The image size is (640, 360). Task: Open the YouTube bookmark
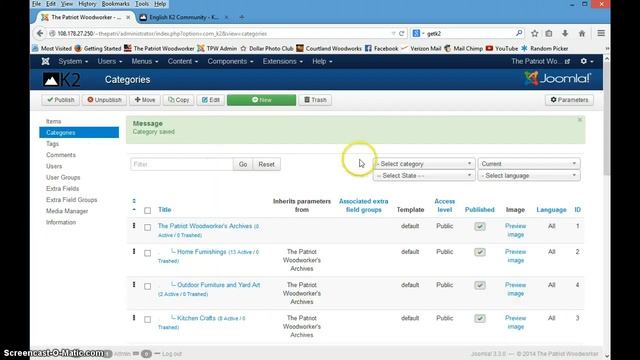pos(502,48)
